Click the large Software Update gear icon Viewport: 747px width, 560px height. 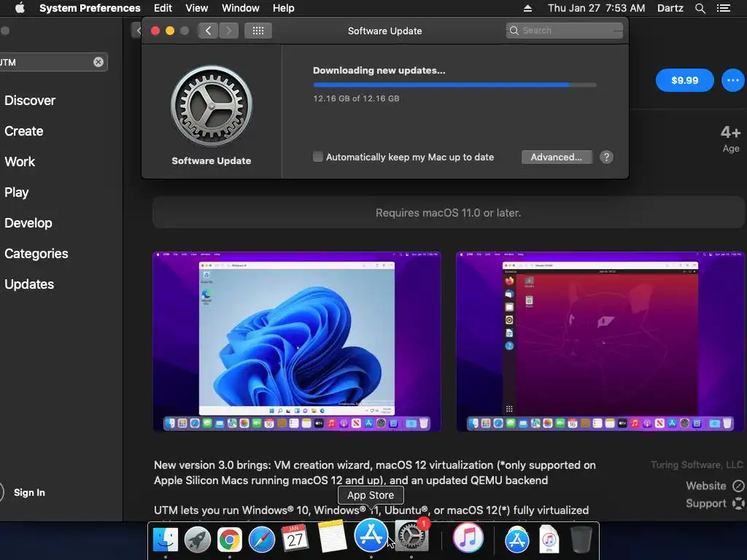point(212,106)
